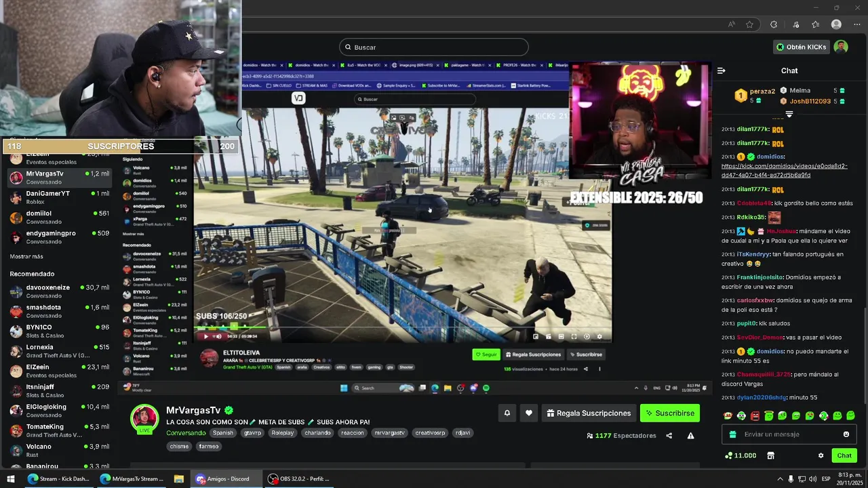
Task: Click the read aloud icon in address bar
Action: pyautogui.click(x=731, y=24)
